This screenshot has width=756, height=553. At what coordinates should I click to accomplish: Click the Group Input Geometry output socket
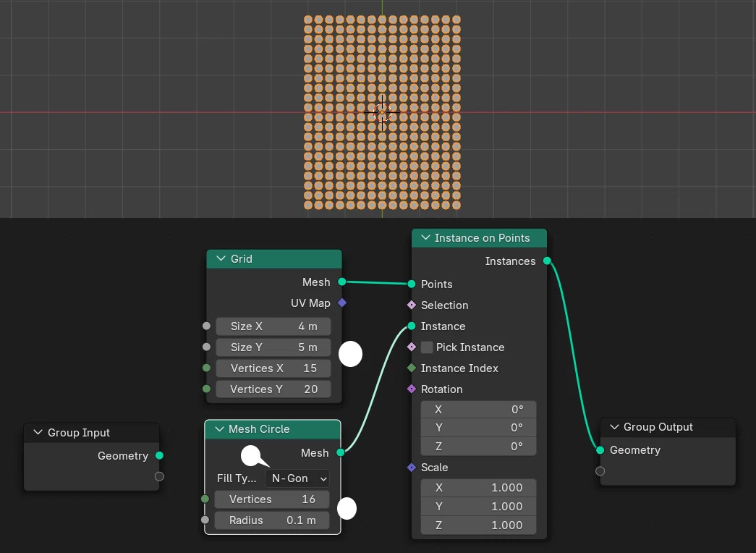coord(159,455)
